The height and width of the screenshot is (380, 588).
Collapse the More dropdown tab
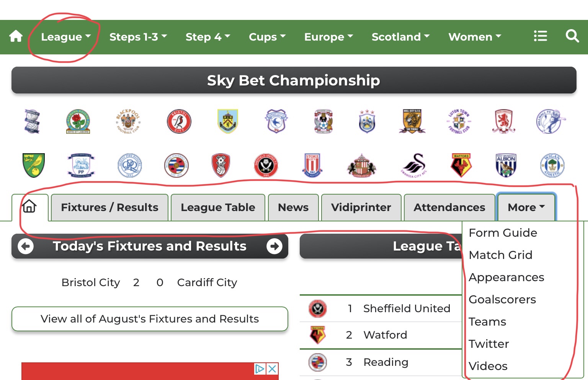(x=526, y=207)
